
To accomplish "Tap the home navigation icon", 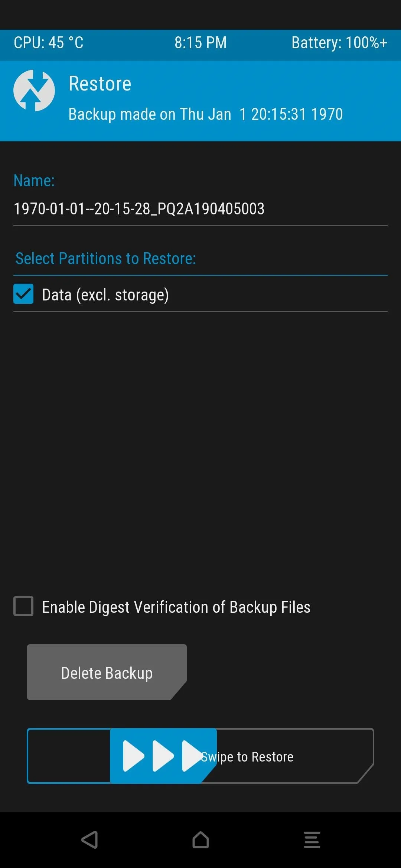I will pos(200,840).
